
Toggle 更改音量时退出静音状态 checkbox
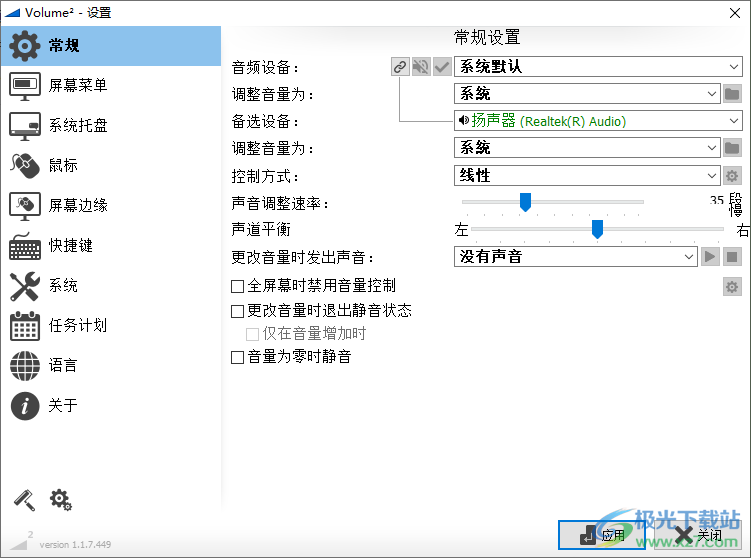click(x=238, y=311)
